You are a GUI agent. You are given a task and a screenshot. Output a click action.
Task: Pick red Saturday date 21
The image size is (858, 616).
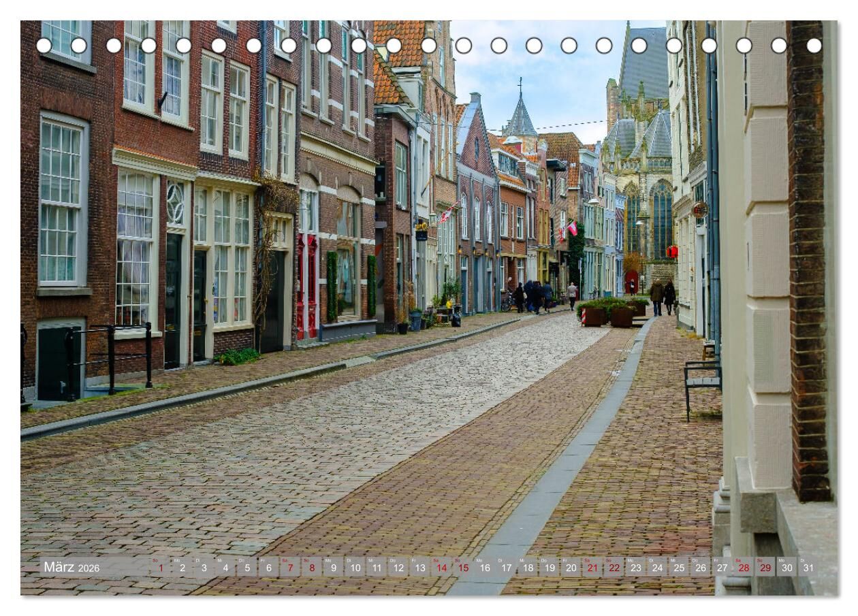pos(592,567)
